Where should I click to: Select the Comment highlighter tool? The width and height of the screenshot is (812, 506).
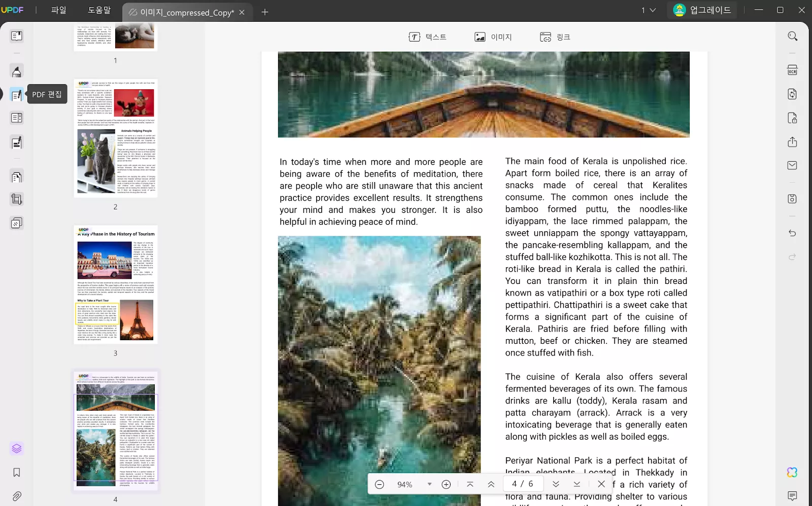point(16,71)
